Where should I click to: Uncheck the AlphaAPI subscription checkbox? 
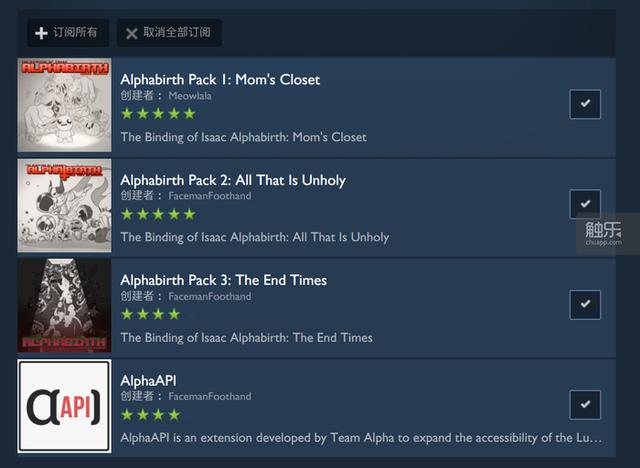click(585, 405)
